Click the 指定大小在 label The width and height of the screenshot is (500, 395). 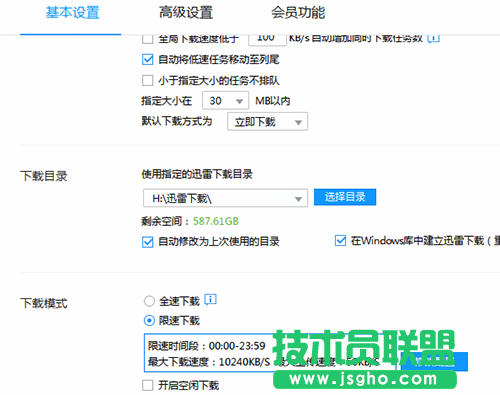pos(166,101)
